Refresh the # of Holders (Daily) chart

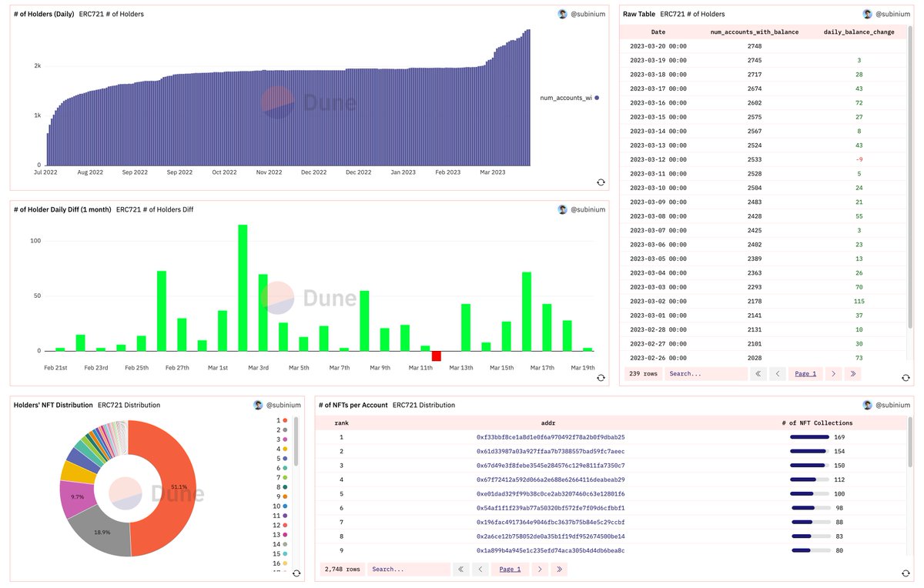coord(601,182)
